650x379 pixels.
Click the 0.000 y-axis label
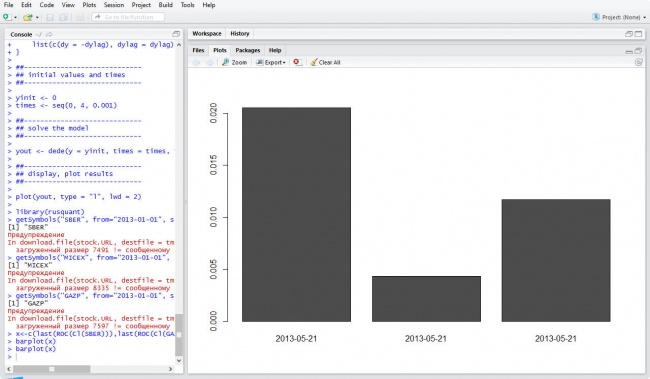213,321
